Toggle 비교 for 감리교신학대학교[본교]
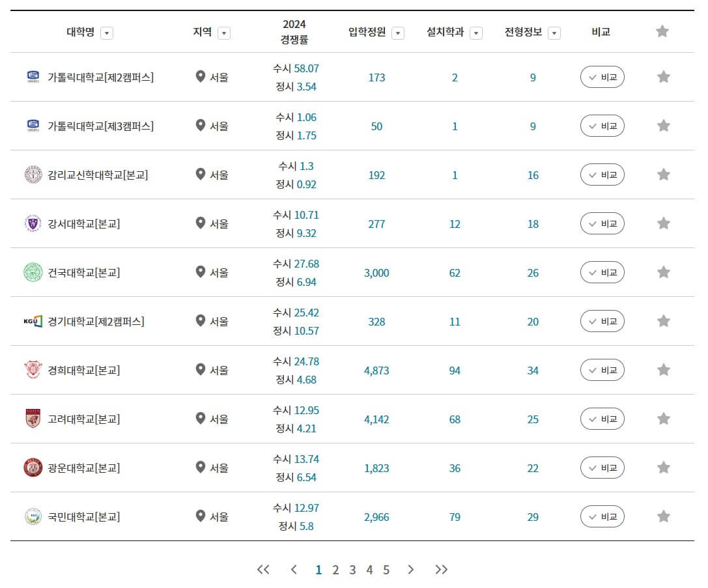 602,175
